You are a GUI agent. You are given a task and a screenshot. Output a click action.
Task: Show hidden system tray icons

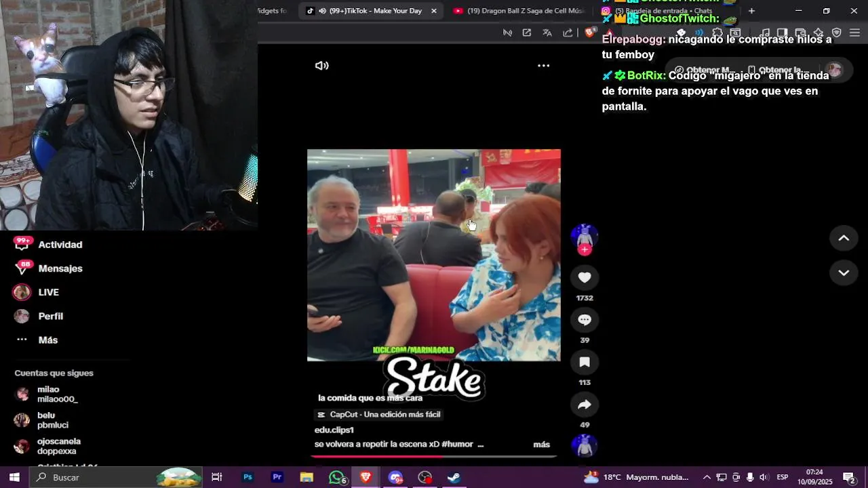coord(707,477)
